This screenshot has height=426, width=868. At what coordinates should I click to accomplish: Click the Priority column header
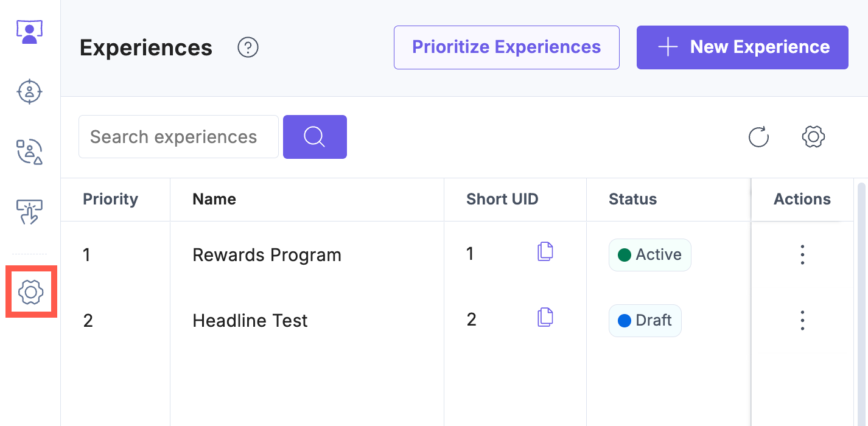(x=110, y=200)
